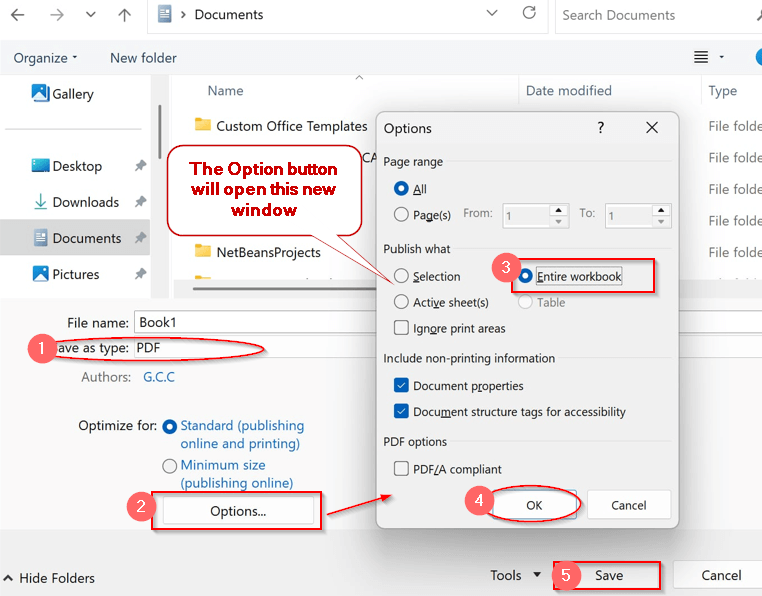Click the Up directory arrow icon
The height and width of the screenshot is (596, 762).
(124, 15)
